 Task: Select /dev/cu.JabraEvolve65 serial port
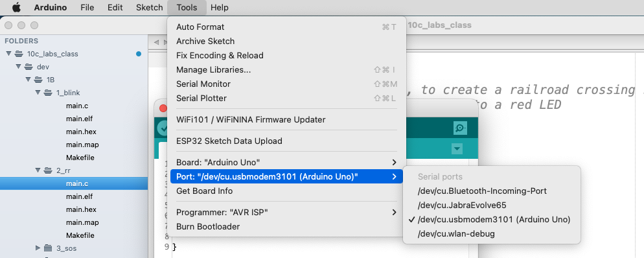492,205
